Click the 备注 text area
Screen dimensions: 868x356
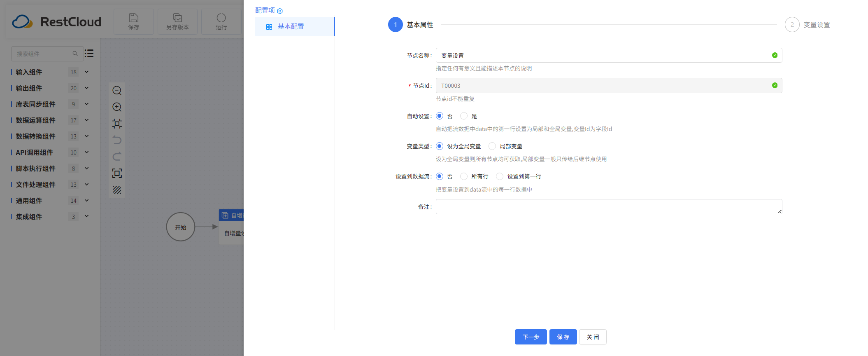[x=608, y=206]
